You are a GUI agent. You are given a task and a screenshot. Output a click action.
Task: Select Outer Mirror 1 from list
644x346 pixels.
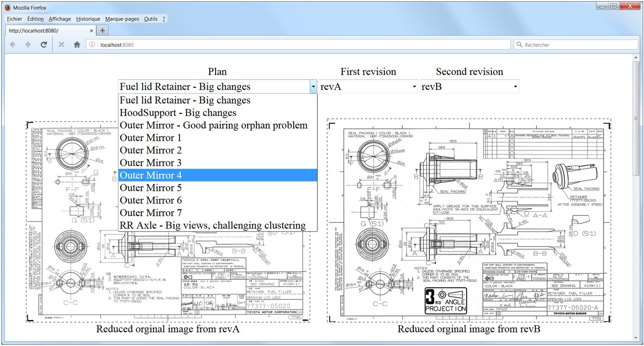click(x=218, y=138)
